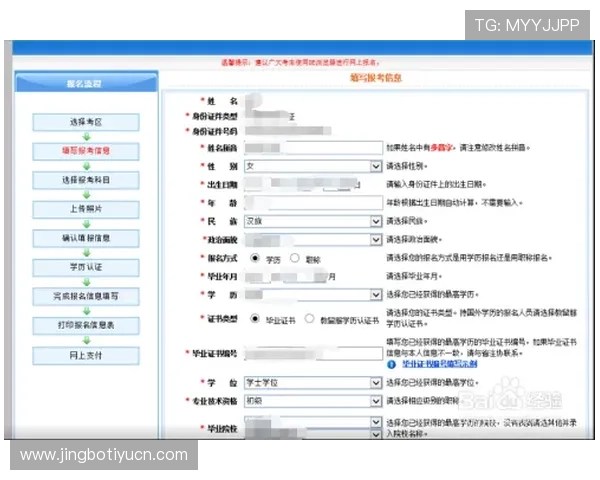Screen dimensions: 600x480
Task: Click the red 温馨提示 notice text
Action: [x=300, y=62]
